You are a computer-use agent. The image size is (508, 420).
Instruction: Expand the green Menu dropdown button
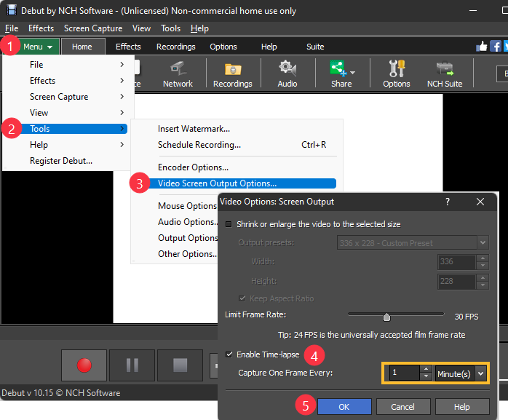38,47
